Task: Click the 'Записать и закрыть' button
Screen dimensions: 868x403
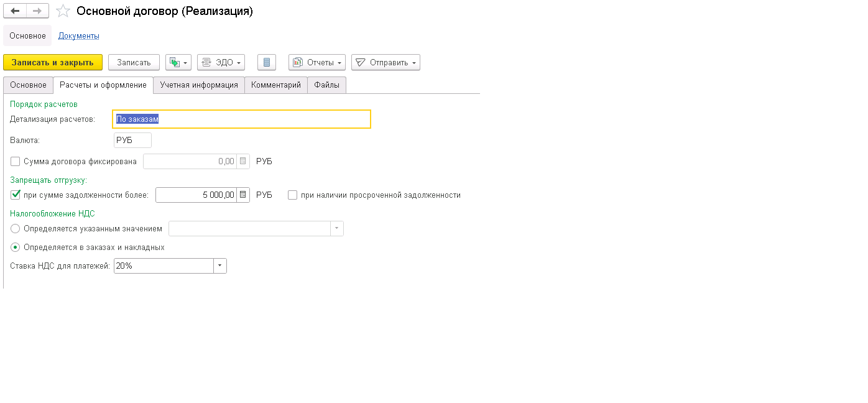Action: [53, 62]
